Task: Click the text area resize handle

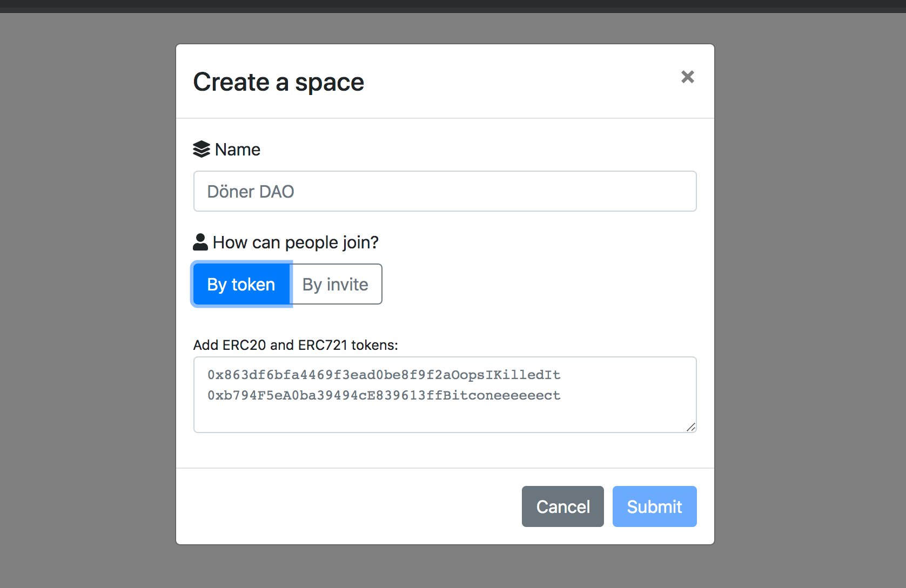Action: pos(690,427)
